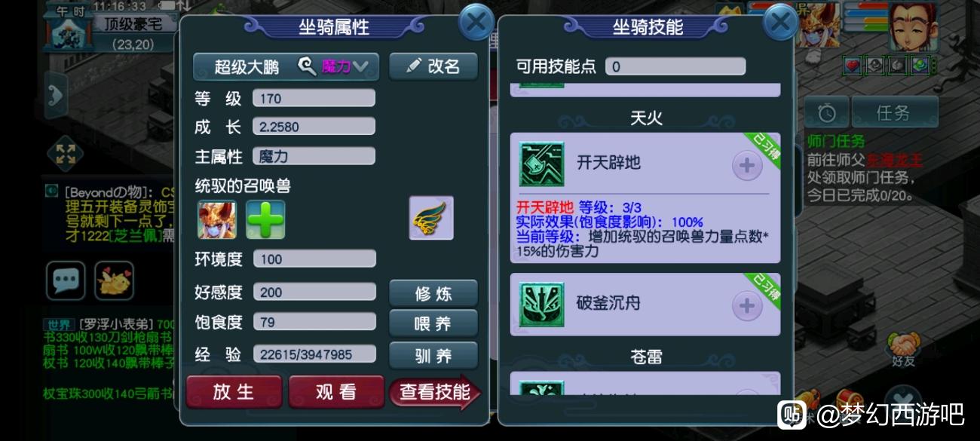Click the 改名 rename button
This screenshot has height=441, width=980.
point(433,66)
